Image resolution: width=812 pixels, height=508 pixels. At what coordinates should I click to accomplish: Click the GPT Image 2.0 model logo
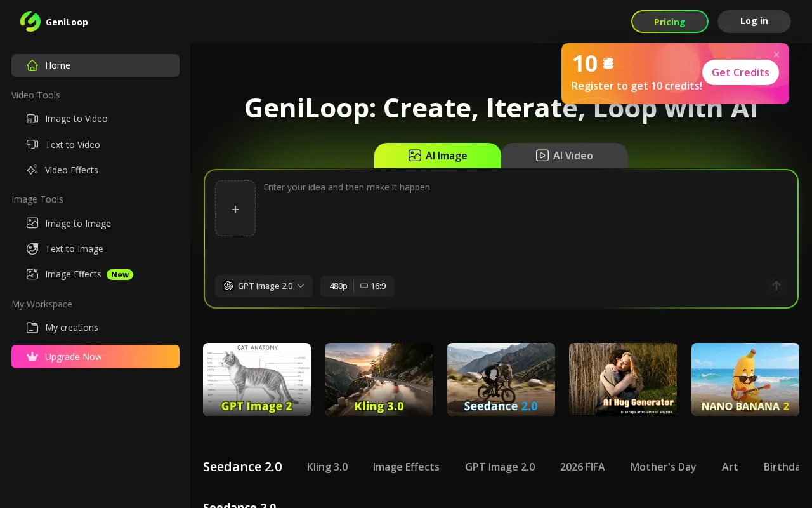pos(228,286)
